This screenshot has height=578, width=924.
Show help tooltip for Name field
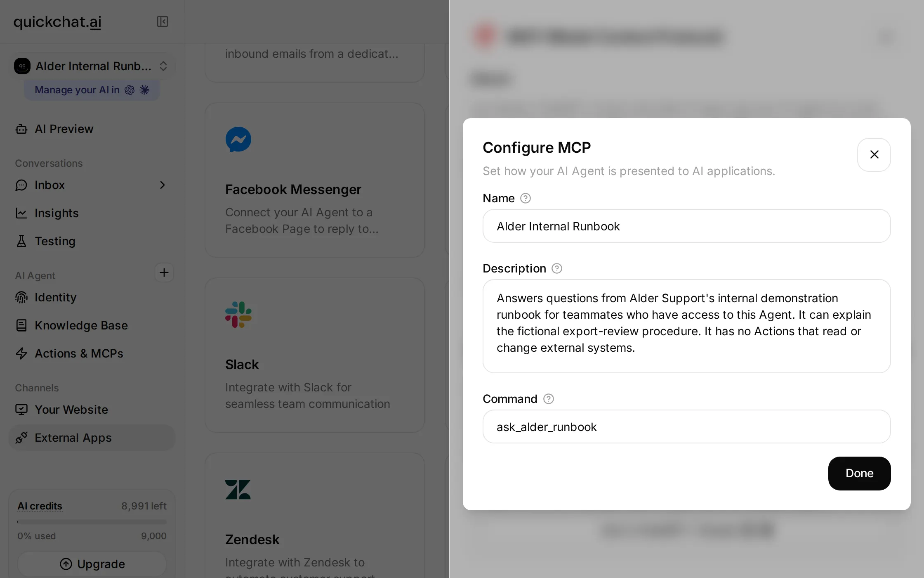(x=526, y=198)
